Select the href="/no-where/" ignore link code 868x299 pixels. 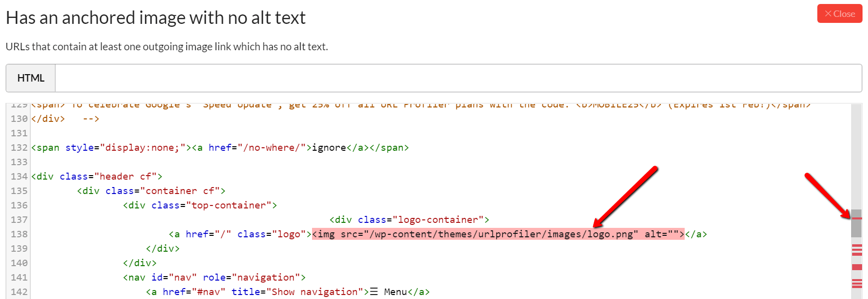pos(278,148)
